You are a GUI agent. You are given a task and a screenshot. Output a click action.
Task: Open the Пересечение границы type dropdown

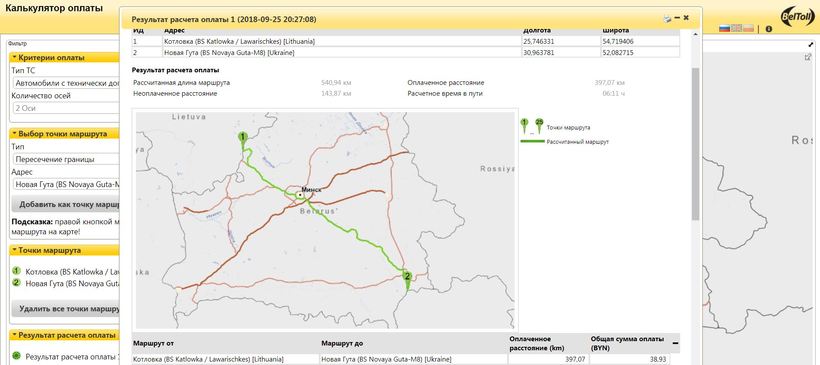pyautogui.click(x=66, y=159)
